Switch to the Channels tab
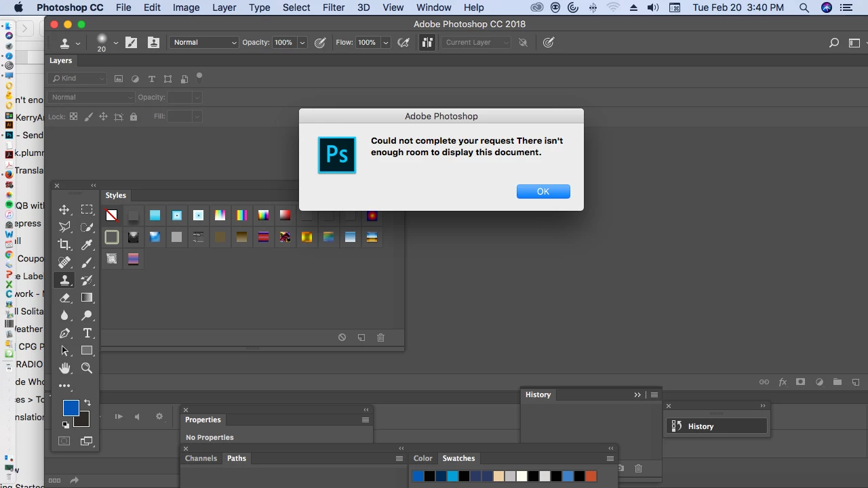This screenshot has height=488, width=868. click(201, 458)
